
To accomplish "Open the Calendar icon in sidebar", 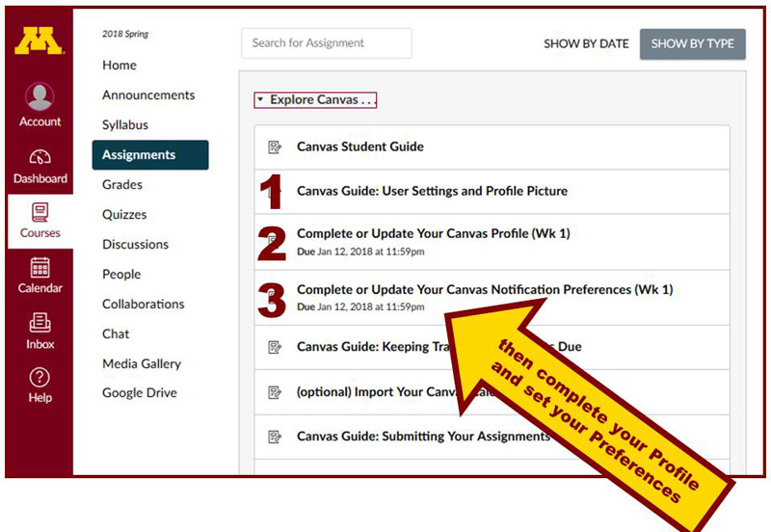I will [x=40, y=268].
